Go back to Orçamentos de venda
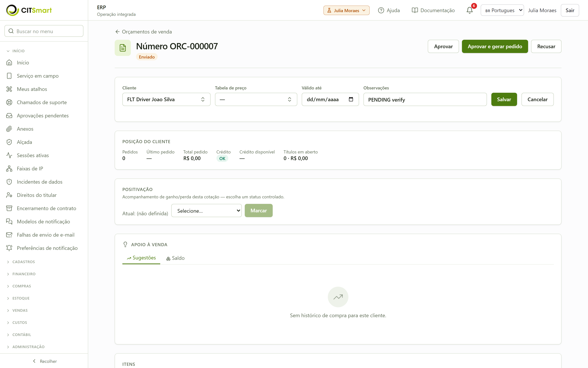This screenshot has width=588, height=368. [143, 32]
